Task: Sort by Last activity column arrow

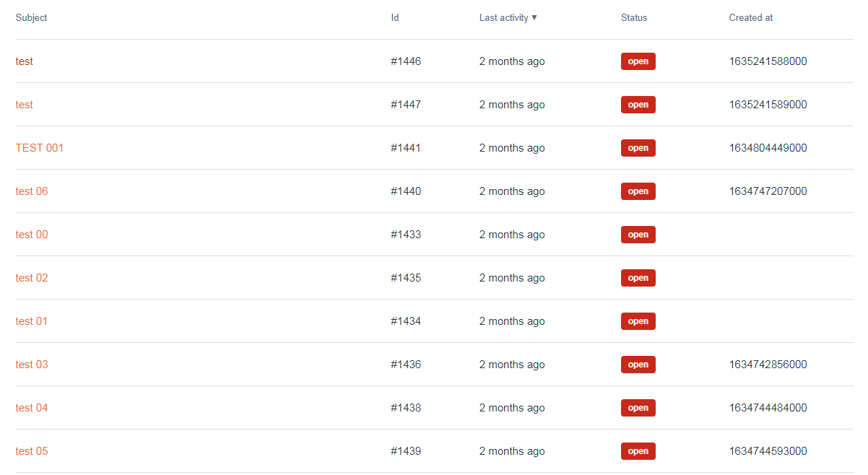Action: (534, 17)
